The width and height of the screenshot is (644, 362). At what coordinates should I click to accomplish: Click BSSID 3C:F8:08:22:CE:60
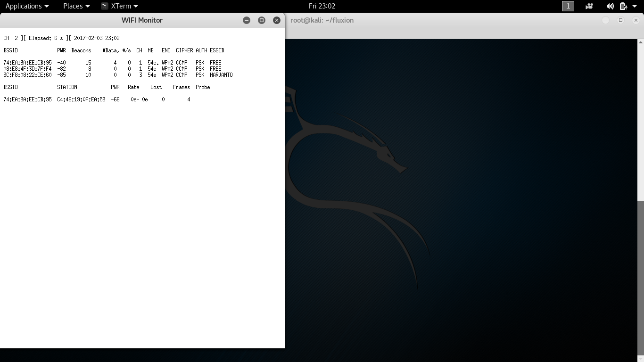click(27, 75)
